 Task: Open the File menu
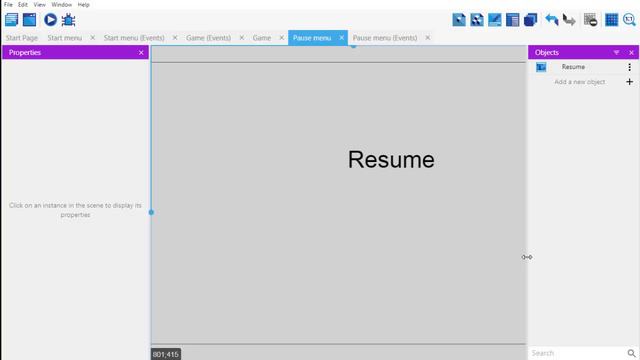8,4
